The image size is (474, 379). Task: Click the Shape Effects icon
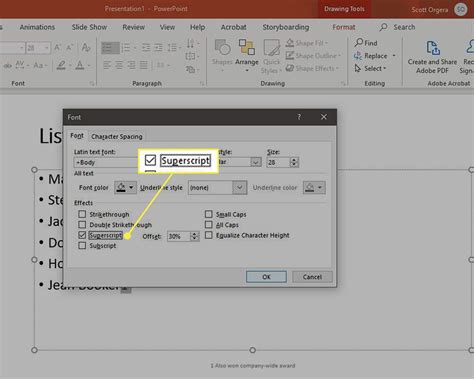click(290, 68)
